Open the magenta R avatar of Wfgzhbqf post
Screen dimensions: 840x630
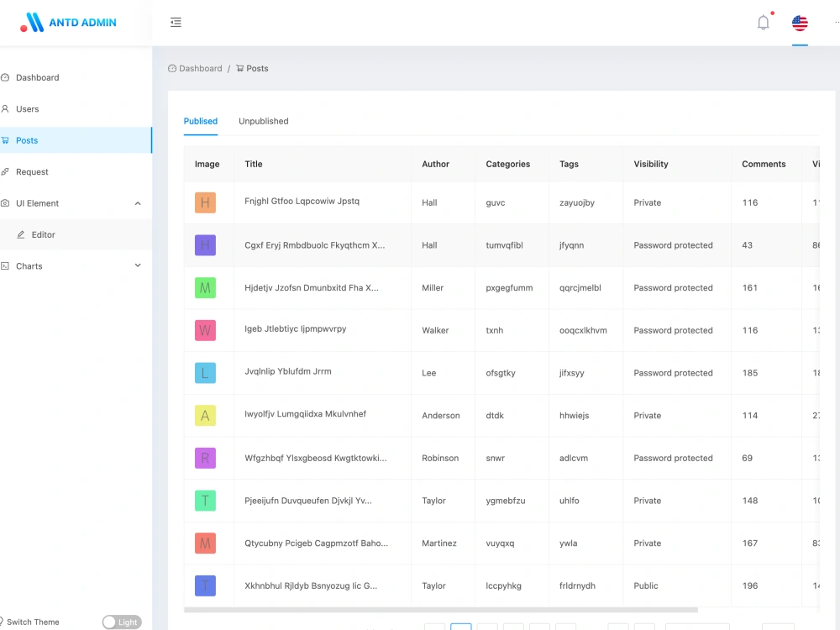tap(205, 458)
